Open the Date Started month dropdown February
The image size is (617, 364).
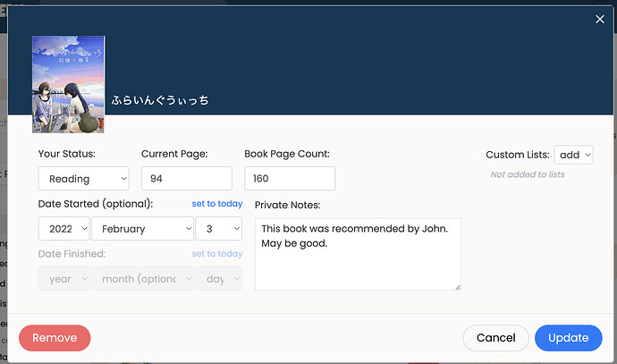pos(142,229)
